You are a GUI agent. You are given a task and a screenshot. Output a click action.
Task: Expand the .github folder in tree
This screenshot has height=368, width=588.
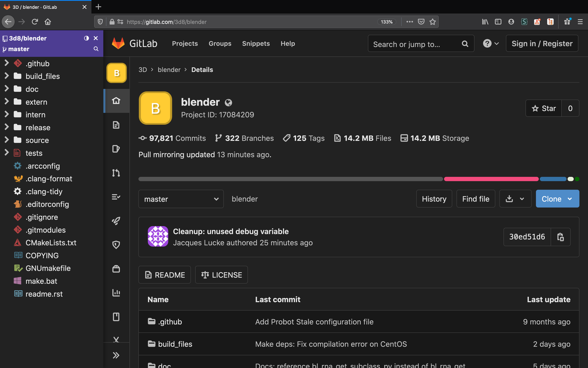7,63
